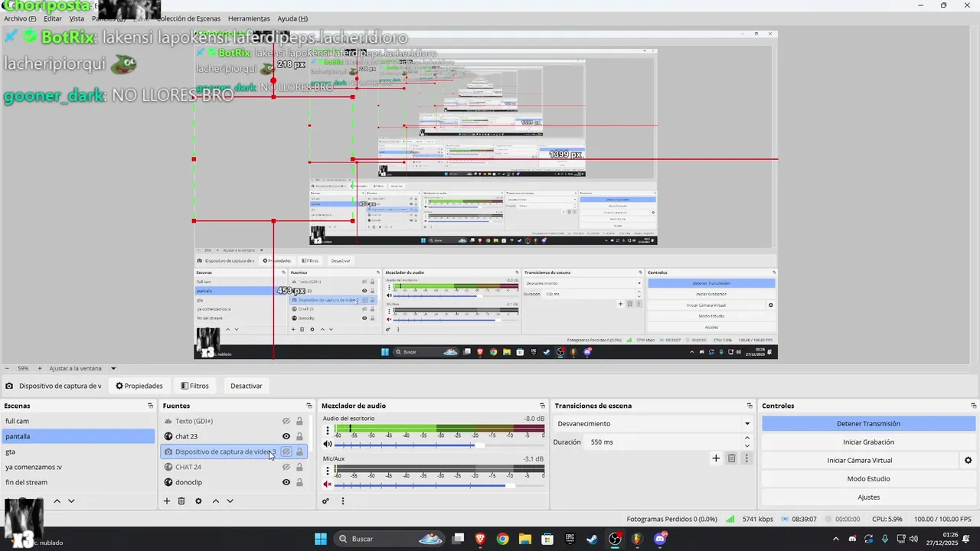980x551 pixels.
Task: Open Brave browser from taskbar
Action: pyautogui.click(x=480, y=539)
